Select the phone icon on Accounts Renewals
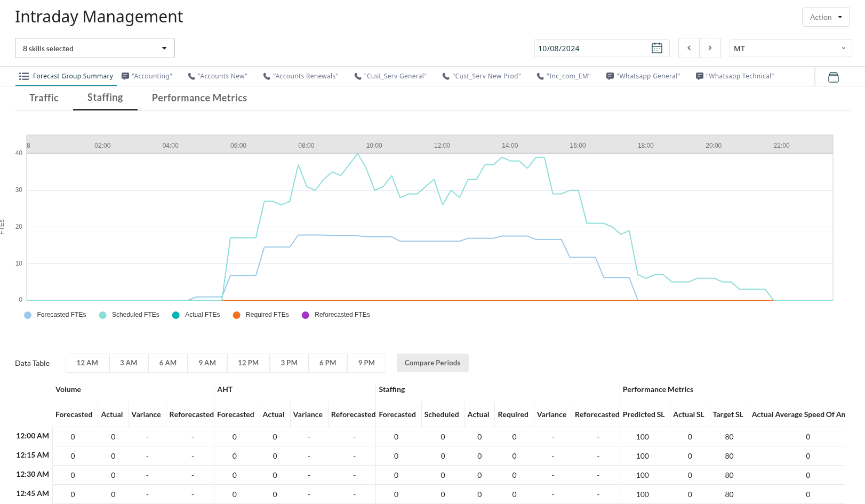This screenshot has width=865, height=504. point(266,76)
